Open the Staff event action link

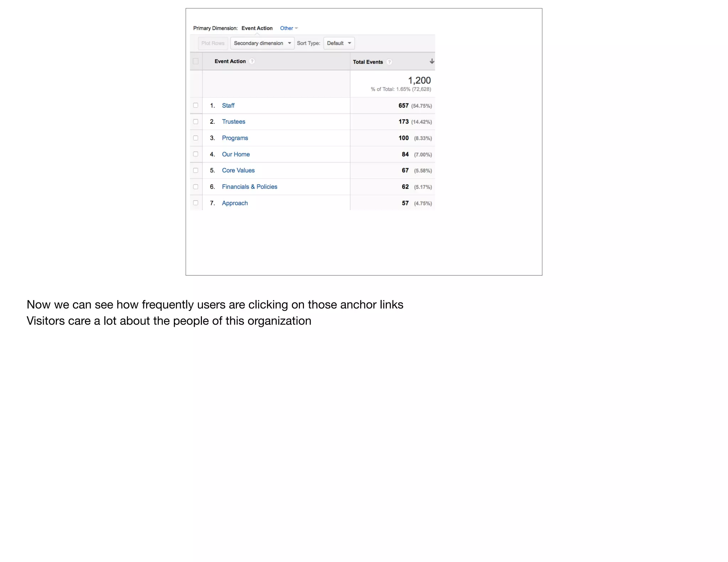coord(228,106)
